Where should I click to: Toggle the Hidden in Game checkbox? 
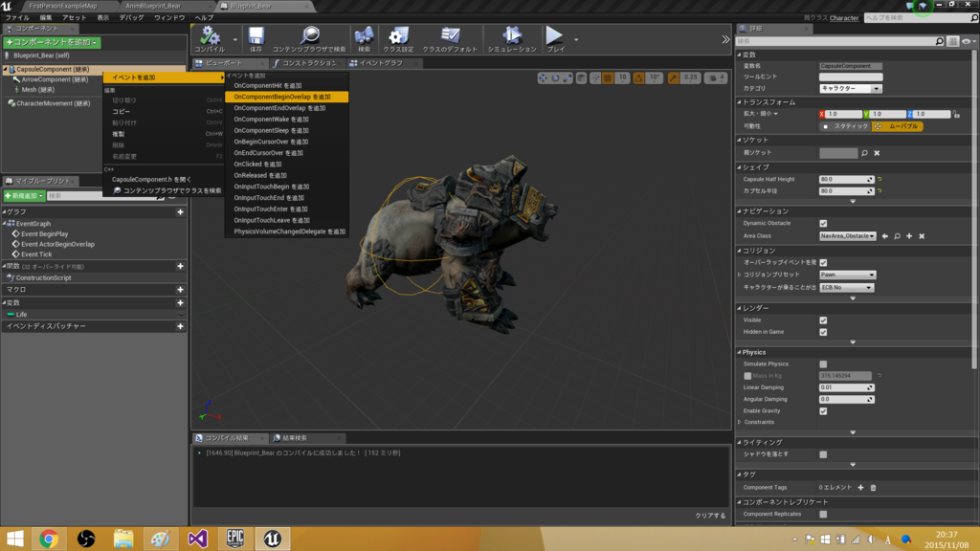point(823,332)
